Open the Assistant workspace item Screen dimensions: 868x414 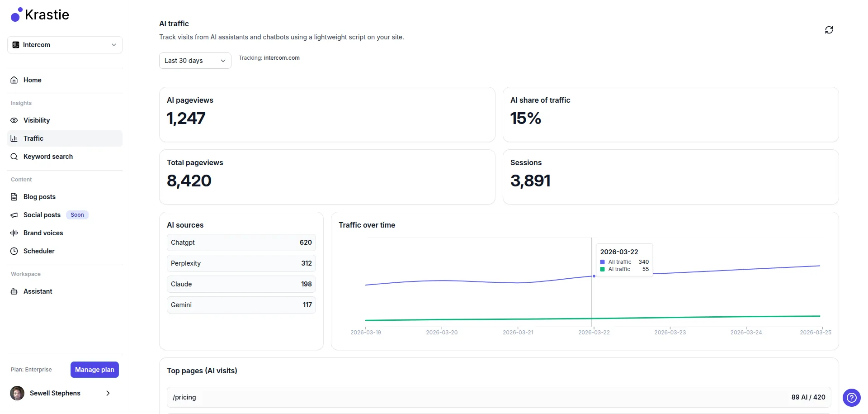(65, 291)
